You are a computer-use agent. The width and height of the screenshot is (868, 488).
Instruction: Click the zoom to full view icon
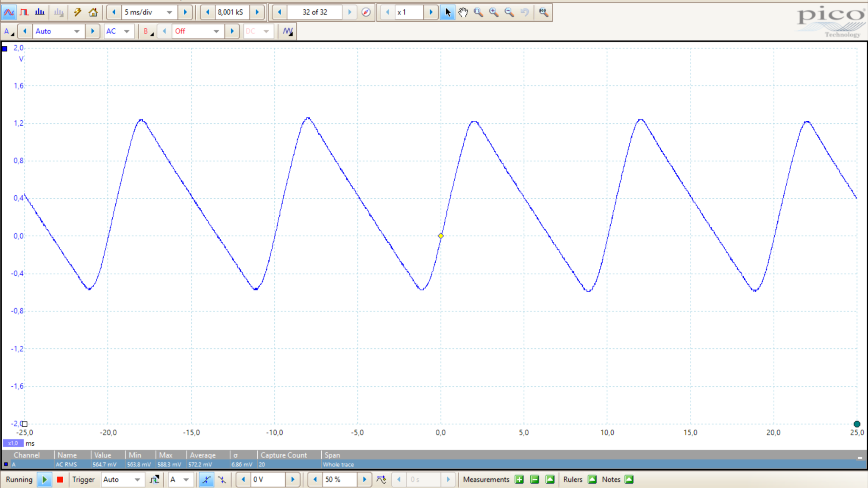pos(543,12)
